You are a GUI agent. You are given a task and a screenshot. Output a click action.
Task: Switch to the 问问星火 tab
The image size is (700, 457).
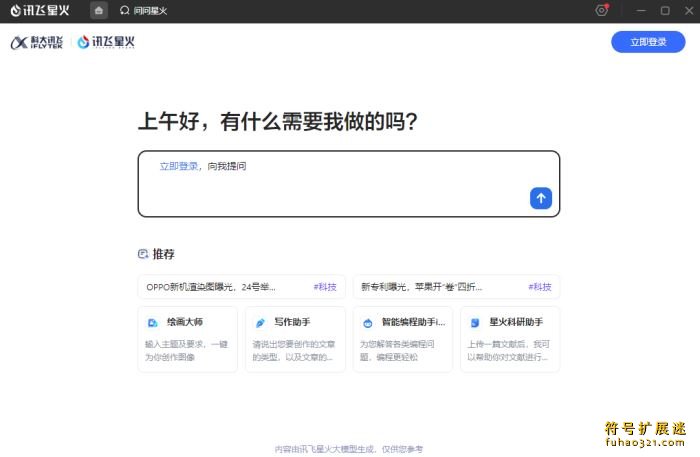pos(143,11)
